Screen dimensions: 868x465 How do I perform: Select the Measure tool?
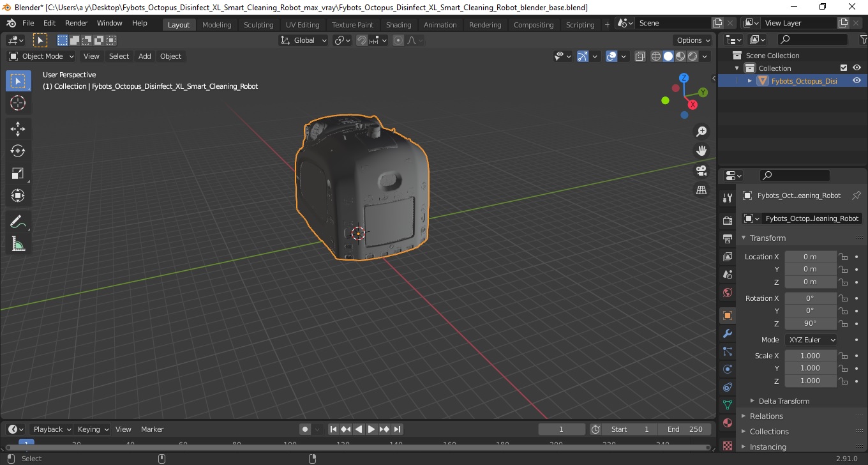coord(18,243)
